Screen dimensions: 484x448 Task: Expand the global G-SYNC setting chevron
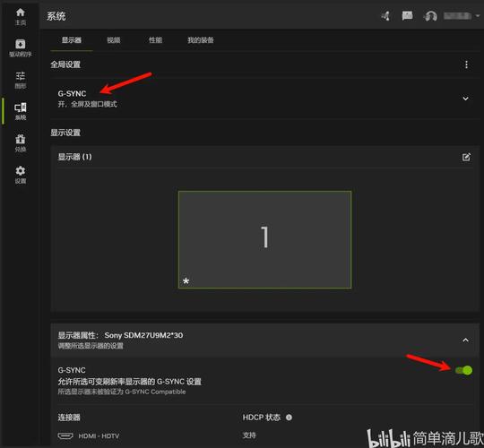[x=465, y=99]
